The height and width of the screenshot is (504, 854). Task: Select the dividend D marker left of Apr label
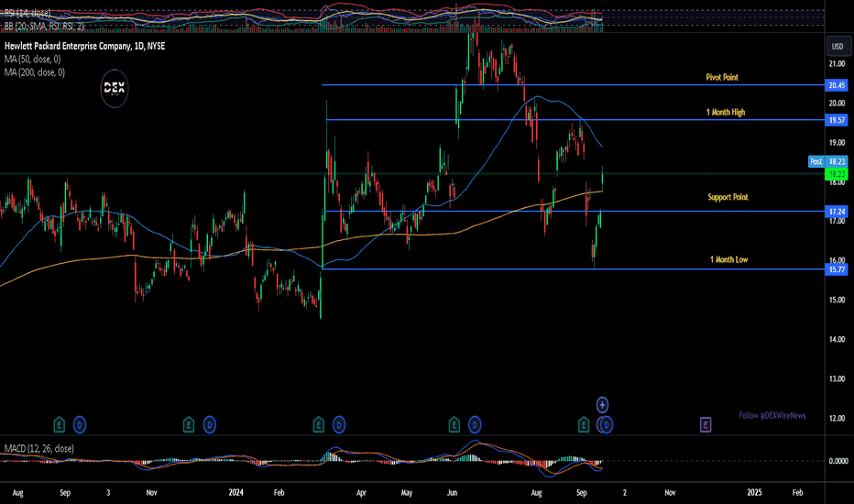click(x=339, y=424)
